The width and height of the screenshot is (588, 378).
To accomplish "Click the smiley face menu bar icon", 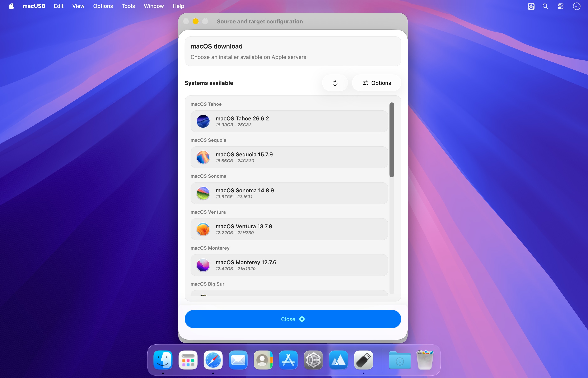I will point(531,6).
